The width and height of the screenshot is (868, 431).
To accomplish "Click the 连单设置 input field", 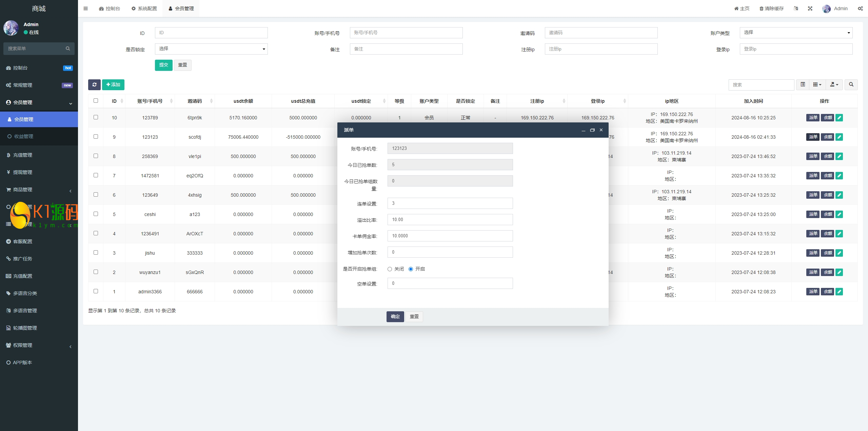I will click(450, 203).
